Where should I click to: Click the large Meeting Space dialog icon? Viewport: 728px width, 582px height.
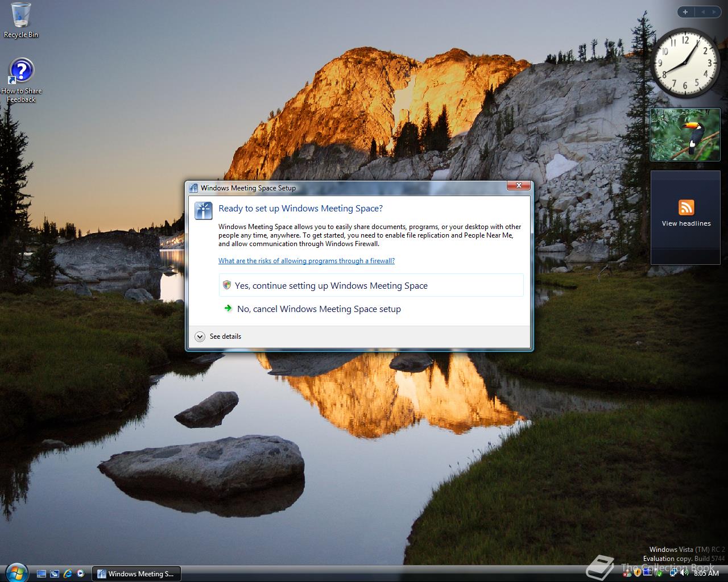pyautogui.click(x=203, y=210)
